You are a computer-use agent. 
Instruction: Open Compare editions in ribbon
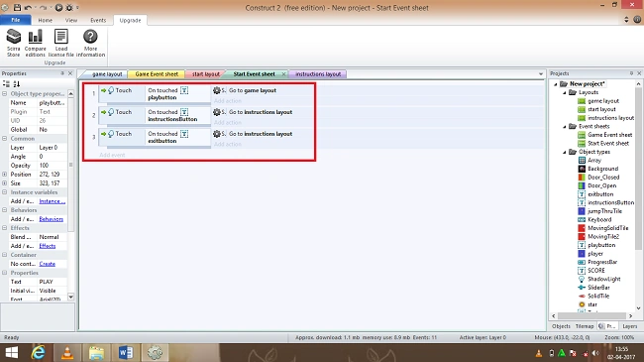(36, 43)
